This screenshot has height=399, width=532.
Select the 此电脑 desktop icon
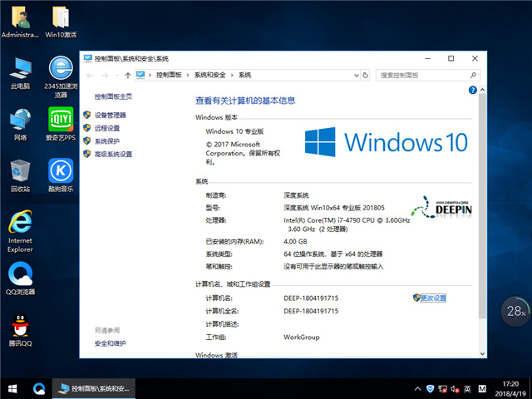(20, 72)
